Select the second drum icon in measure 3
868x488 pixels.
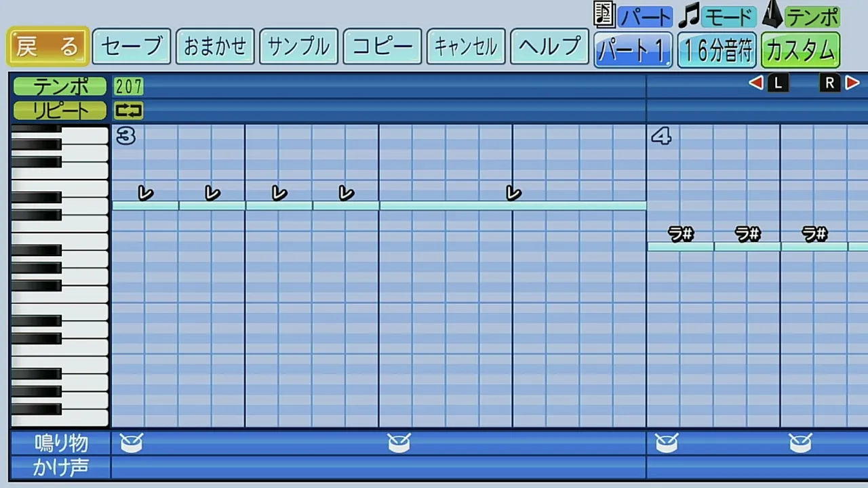coord(399,443)
